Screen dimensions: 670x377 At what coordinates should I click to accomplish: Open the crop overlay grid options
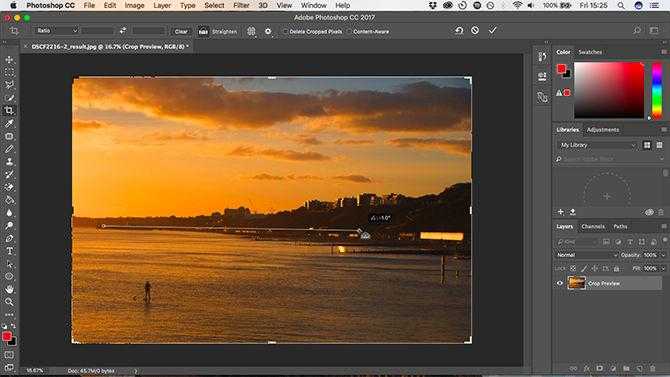click(x=251, y=31)
